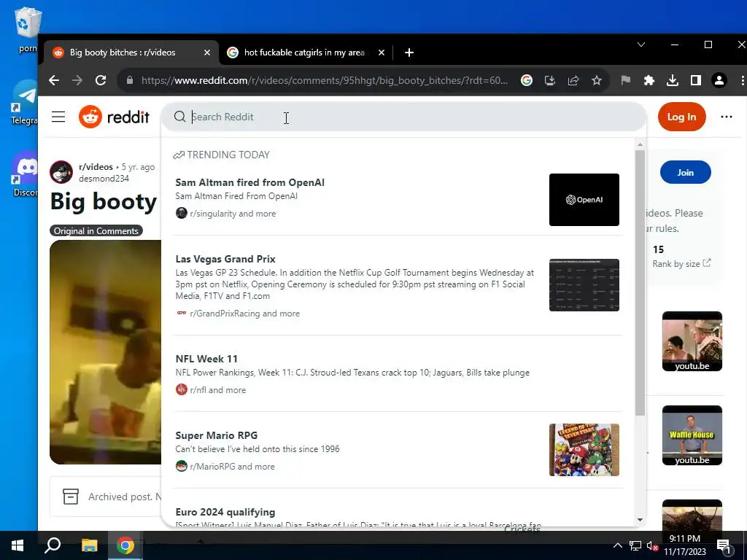747x560 pixels.
Task: Open Chrome downloads icon
Action: pos(672,80)
